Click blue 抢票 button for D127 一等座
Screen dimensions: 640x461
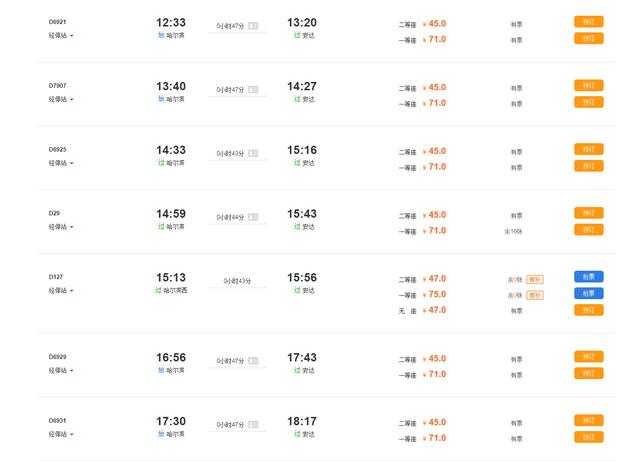pyautogui.click(x=588, y=294)
